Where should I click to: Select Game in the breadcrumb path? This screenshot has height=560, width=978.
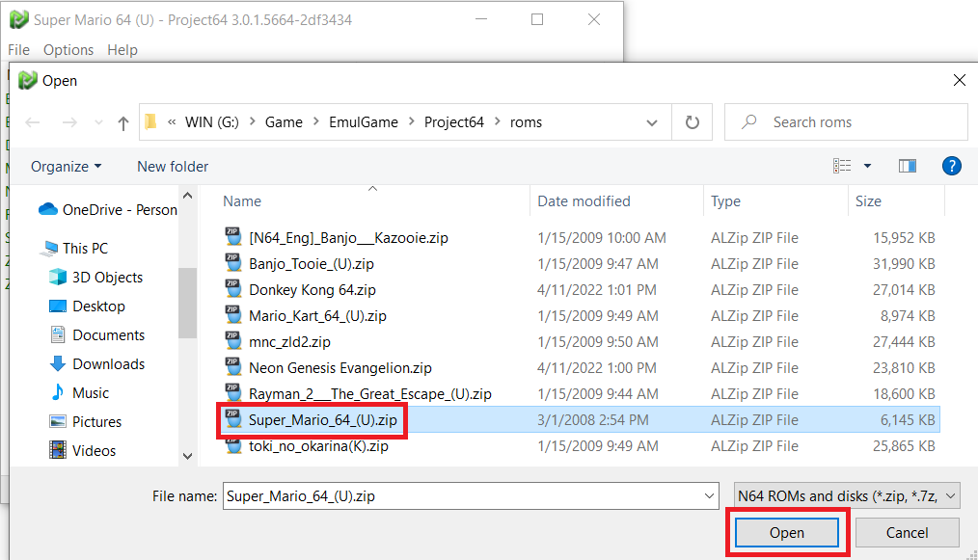tap(284, 122)
